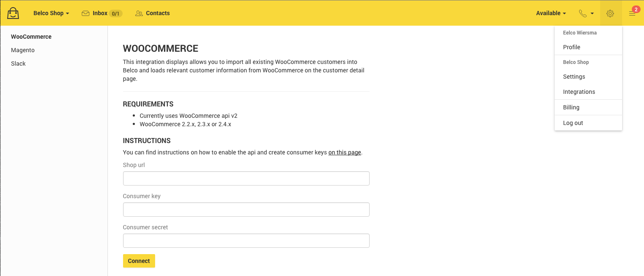The width and height of the screenshot is (644, 276).
Task: Click the "WooCommerce 2.2.x, 2.3.x or 2.4.x" bullet
Action: (x=185, y=124)
